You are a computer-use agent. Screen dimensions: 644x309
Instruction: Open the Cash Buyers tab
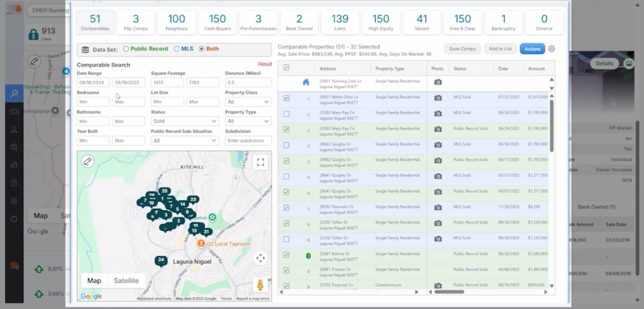[x=217, y=23]
